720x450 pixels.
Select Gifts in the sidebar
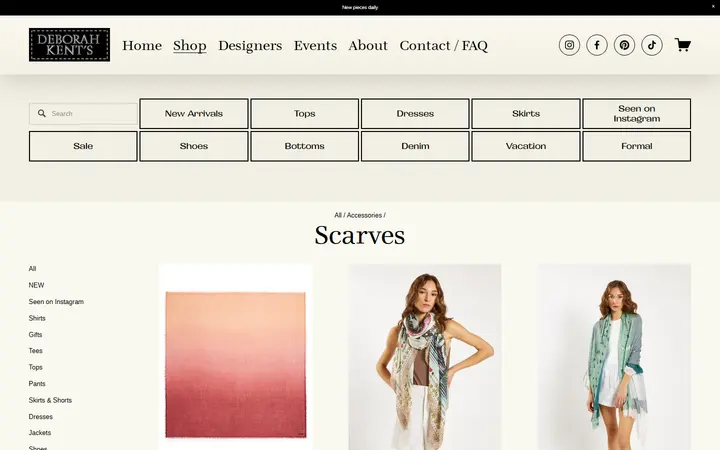point(35,335)
